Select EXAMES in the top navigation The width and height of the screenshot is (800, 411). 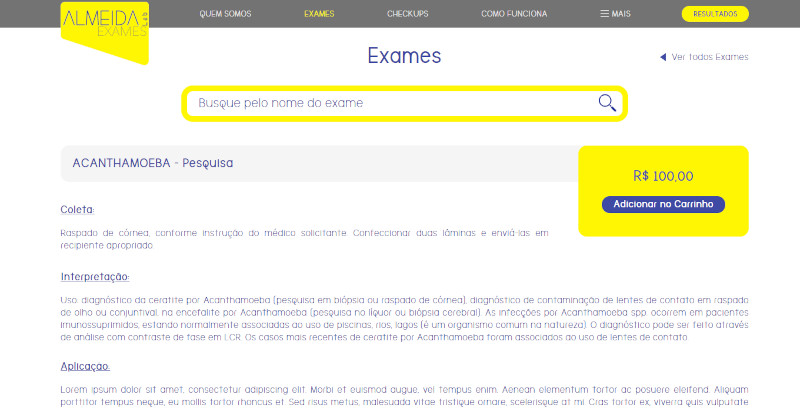tap(319, 14)
